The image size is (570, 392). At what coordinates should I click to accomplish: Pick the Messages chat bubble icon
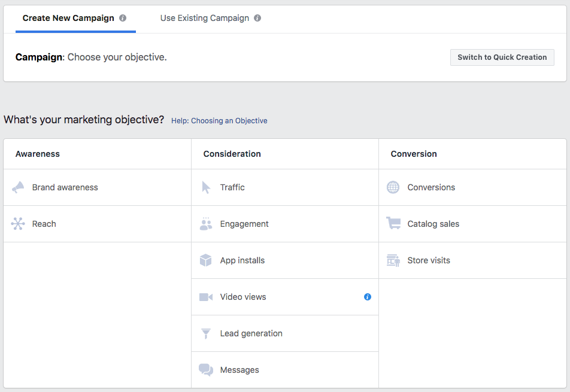[206, 370]
